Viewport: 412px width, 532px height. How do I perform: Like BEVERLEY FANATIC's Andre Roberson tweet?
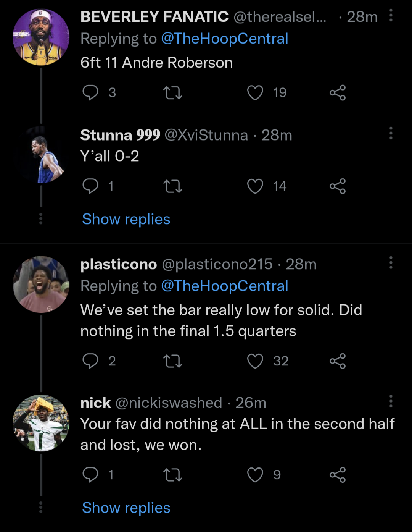click(255, 93)
